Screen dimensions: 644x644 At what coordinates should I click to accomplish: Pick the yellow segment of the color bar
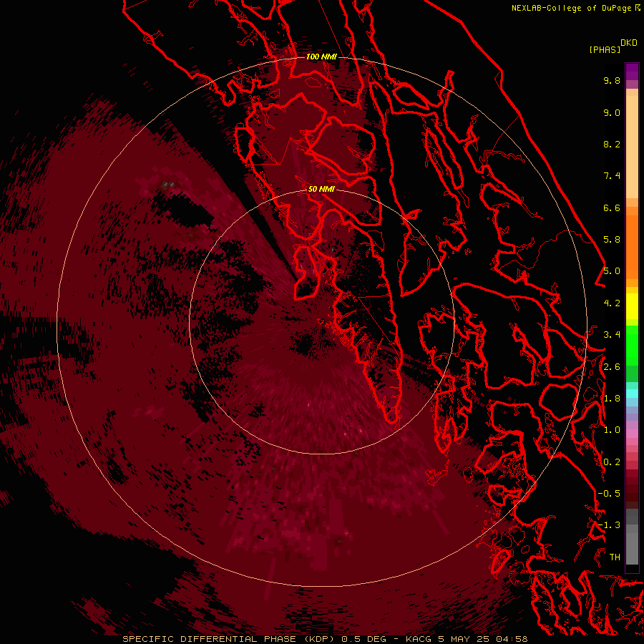point(632,306)
